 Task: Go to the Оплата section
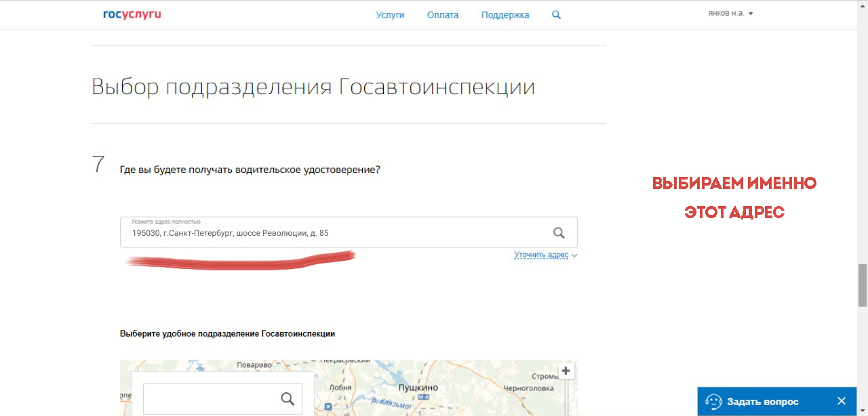(x=443, y=15)
